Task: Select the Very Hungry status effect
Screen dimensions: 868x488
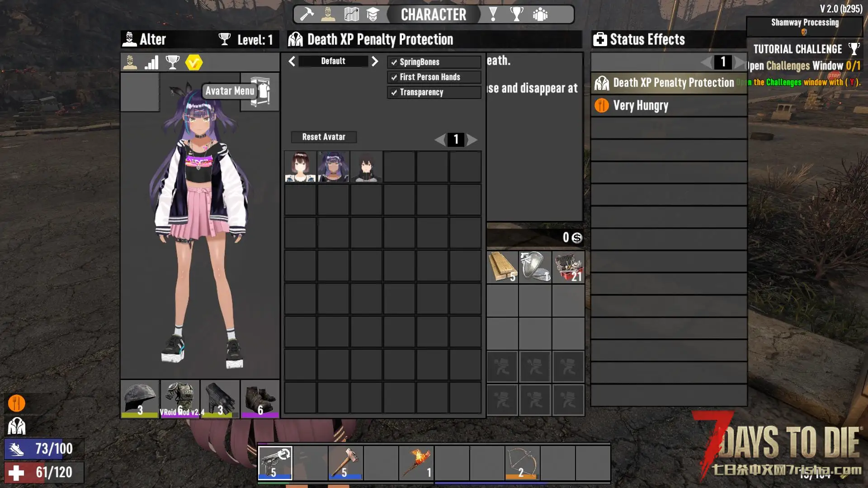Action: pos(669,106)
